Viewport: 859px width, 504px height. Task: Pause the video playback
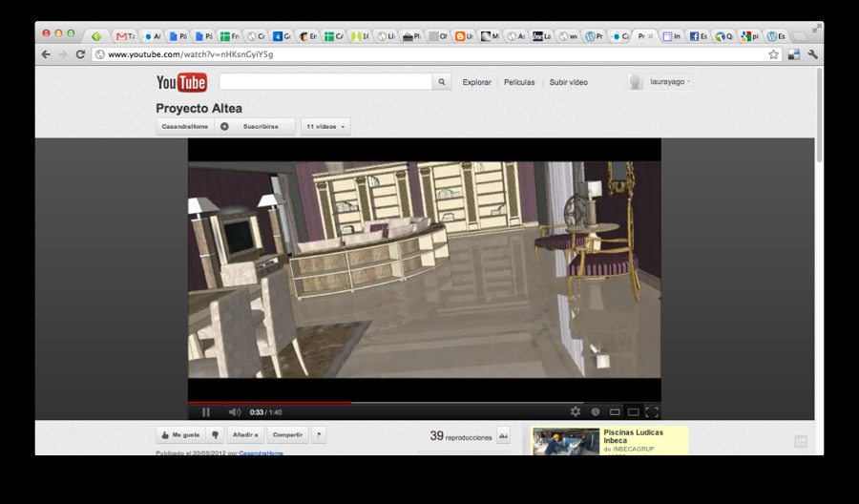[205, 412]
